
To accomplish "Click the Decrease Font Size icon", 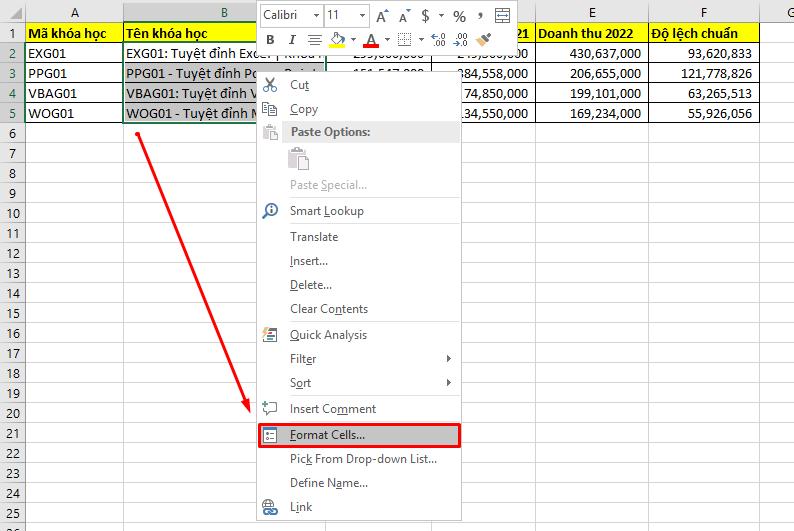I will coord(404,16).
